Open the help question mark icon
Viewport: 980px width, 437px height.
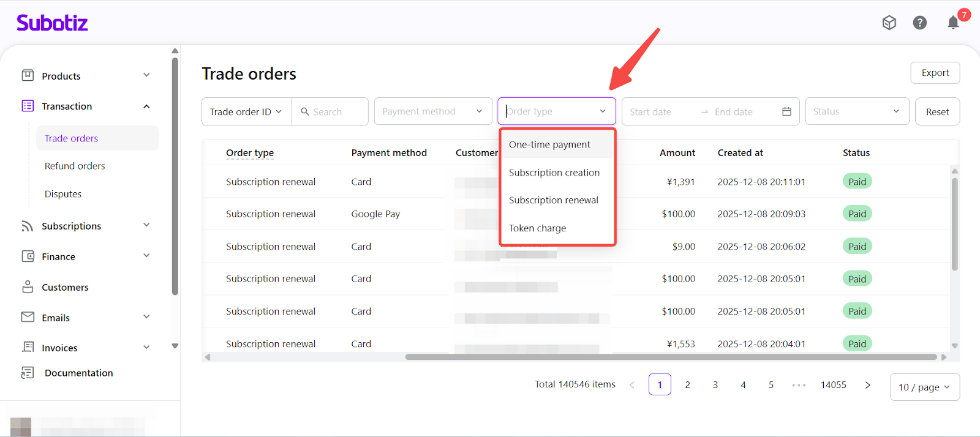click(x=919, y=23)
